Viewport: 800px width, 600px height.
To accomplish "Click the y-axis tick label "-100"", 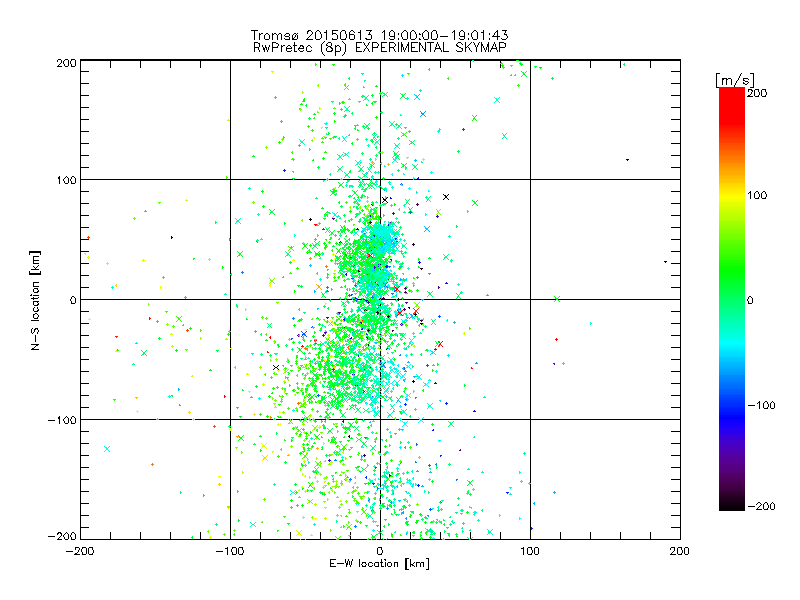I will click(x=62, y=420).
